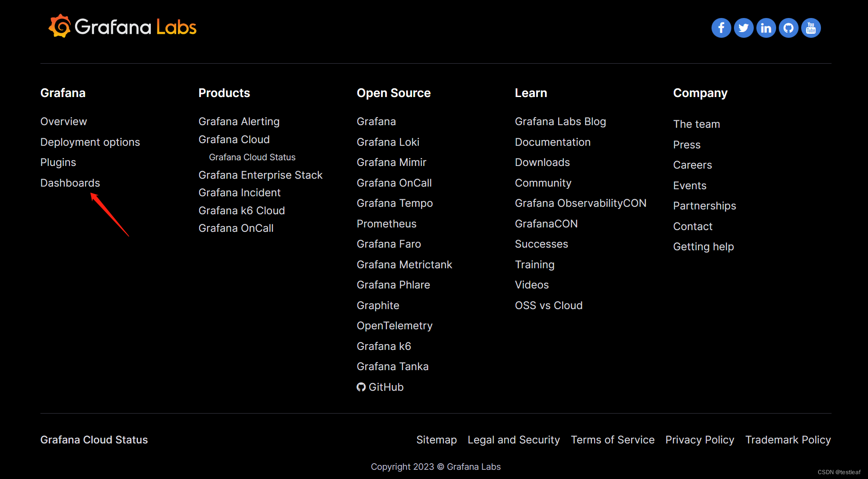Image resolution: width=868 pixels, height=479 pixels.
Task: Open Grafana Tanka link
Action: [392, 366]
